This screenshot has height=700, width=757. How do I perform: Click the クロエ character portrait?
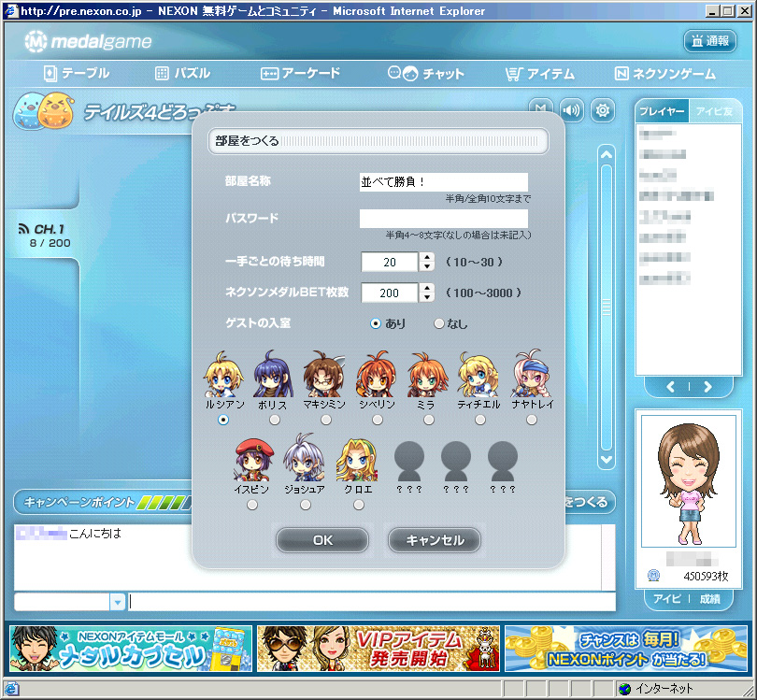tap(357, 459)
